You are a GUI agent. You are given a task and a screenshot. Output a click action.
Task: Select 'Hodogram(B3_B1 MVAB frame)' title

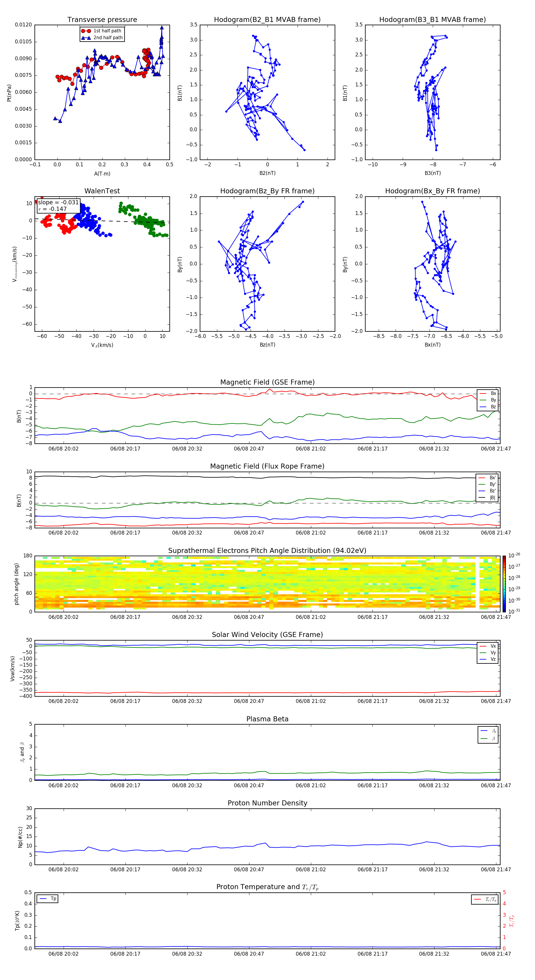pyautogui.click(x=432, y=20)
